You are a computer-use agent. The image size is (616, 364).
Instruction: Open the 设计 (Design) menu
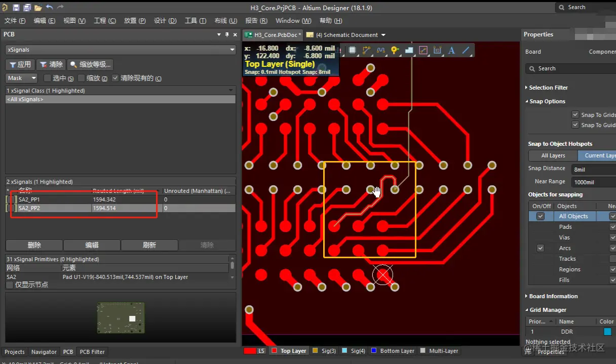(165, 21)
